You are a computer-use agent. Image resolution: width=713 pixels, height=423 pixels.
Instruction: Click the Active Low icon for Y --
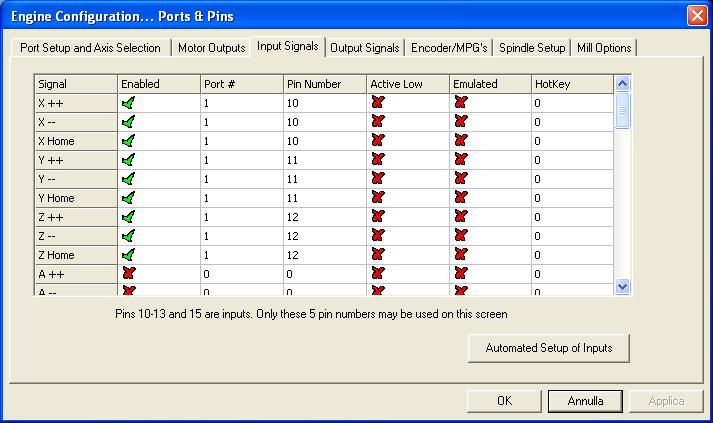[377, 179]
